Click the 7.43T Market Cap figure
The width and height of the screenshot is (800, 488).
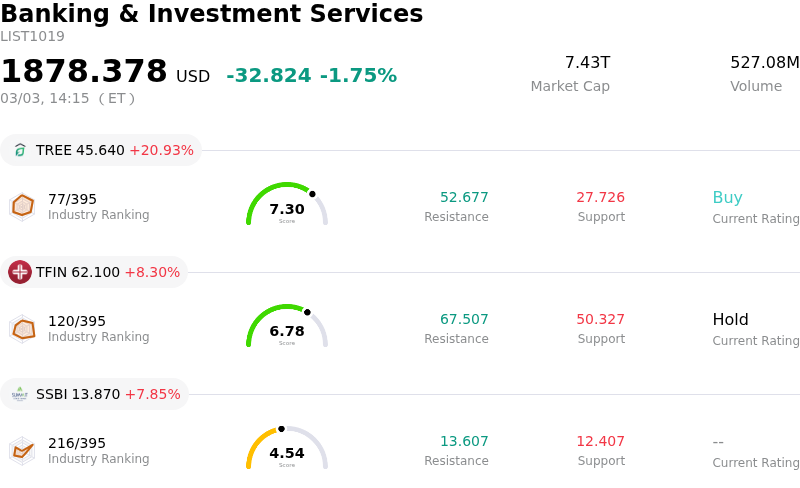coord(587,63)
